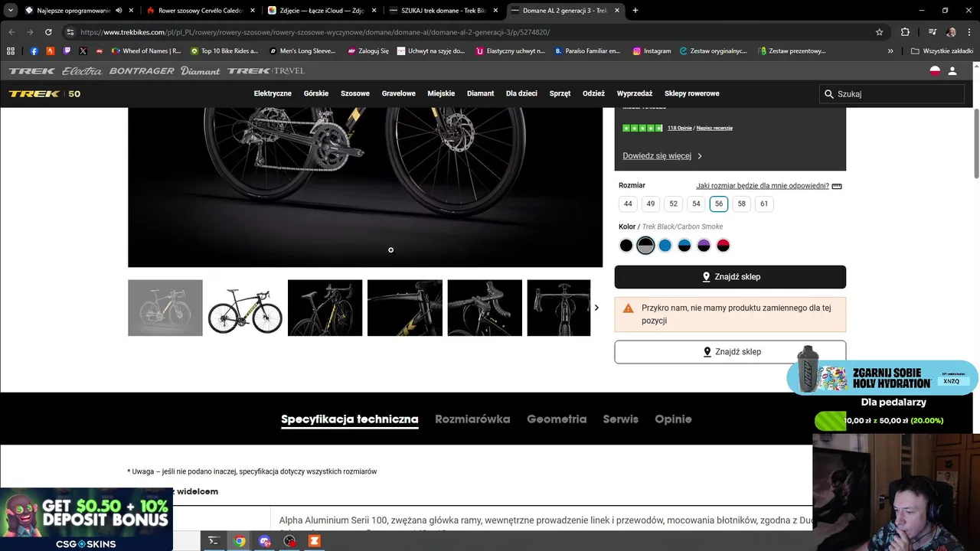Select frame size 44
This screenshot has width=980, height=551.
point(628,204)
